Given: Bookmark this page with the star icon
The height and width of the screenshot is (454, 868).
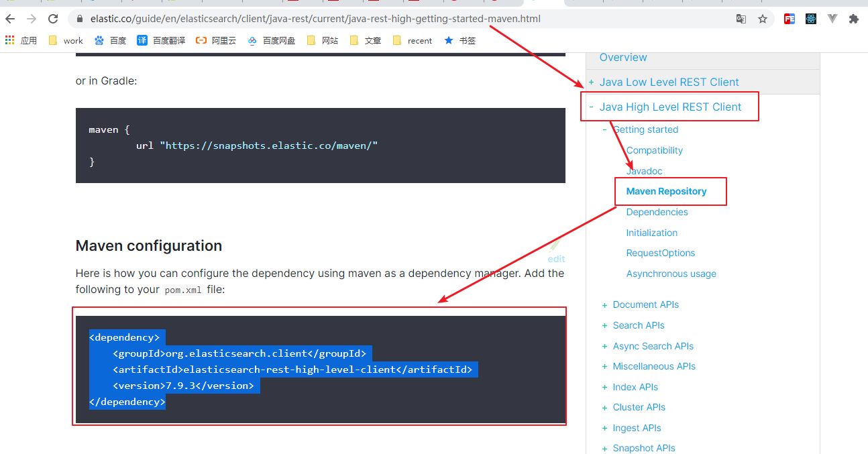Looking at the screenshot, I should point(763,19).
